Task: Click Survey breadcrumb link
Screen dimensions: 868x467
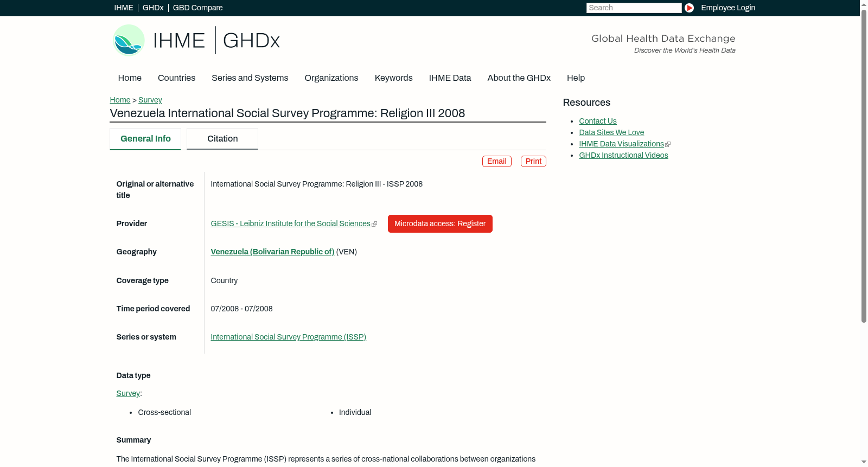Action: [x=150, y=100]
